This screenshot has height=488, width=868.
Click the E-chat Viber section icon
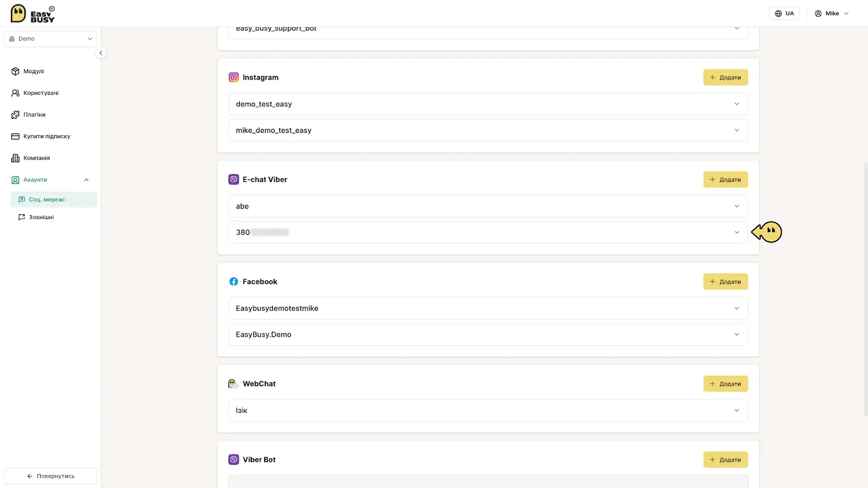point(234,179)
